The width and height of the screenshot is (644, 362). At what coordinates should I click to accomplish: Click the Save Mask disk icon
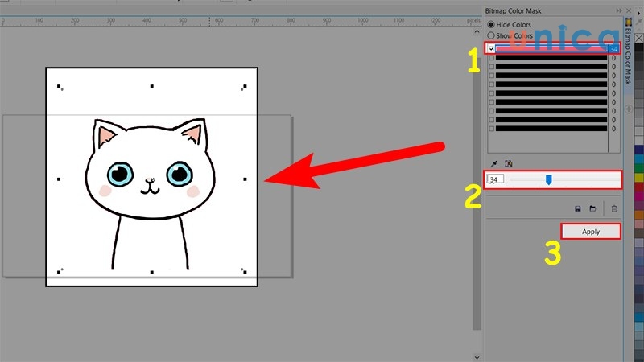(578, 208)
